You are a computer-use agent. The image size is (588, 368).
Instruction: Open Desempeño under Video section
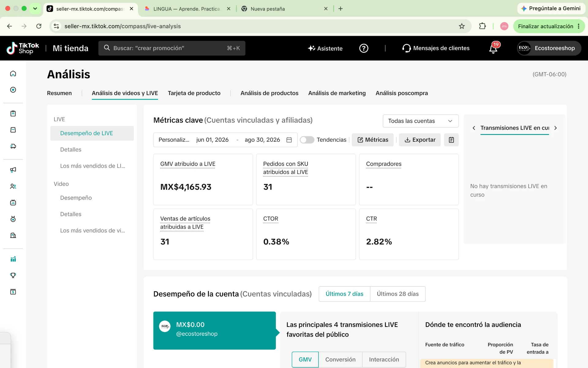[76, 198]
